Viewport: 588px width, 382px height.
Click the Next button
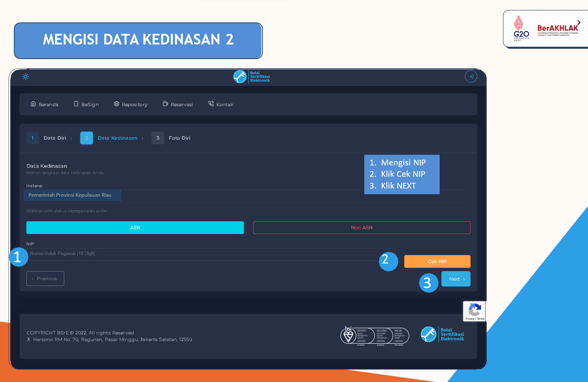[x=456, y=279]
